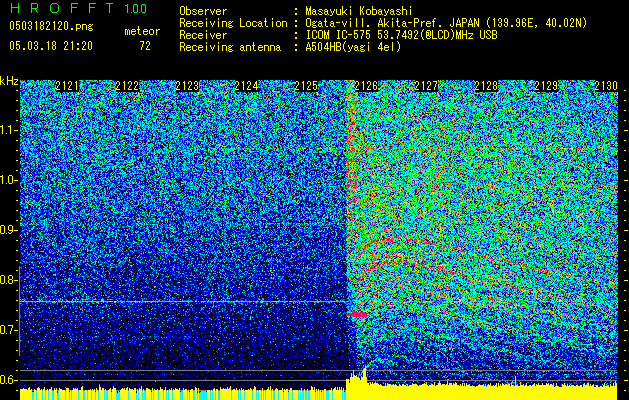Click the Receiving antenna label
Screen dimensions: 629x400
click(230, 47)
